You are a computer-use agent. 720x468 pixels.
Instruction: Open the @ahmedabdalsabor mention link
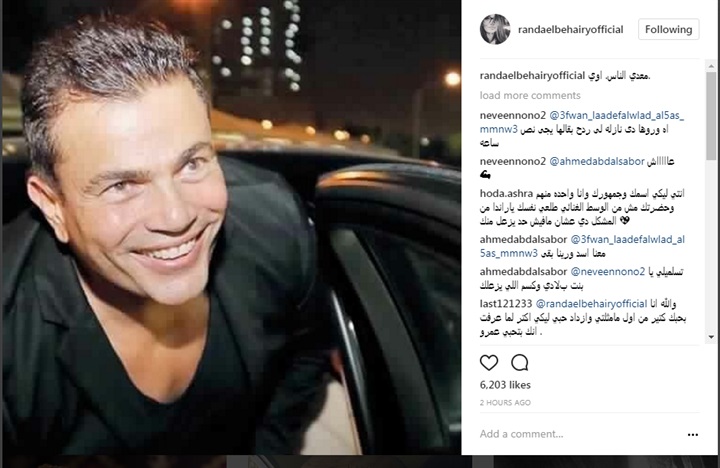click(x=597, y=161)
